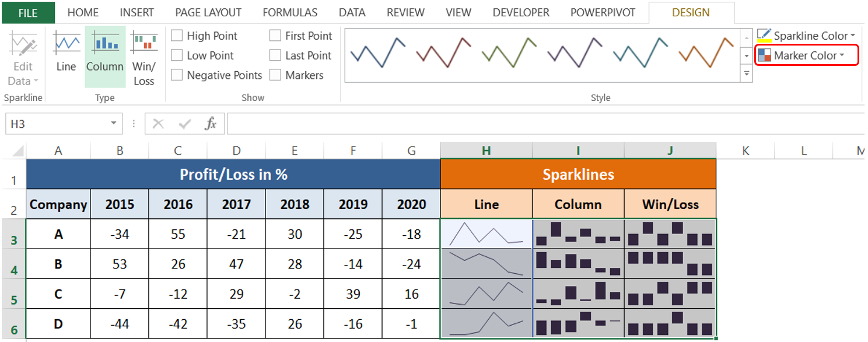Click the Cancel (X) icon near formula bar
Viewport: 868px width, 342px height.
[159, 123]
